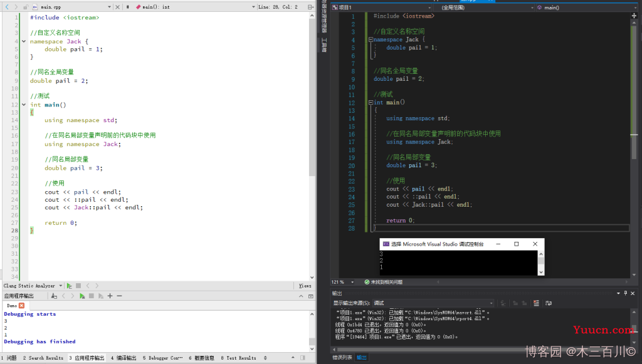642x364 pixels.
Task: Go to previous analyzer diagnostic
Action: point(88,286)
